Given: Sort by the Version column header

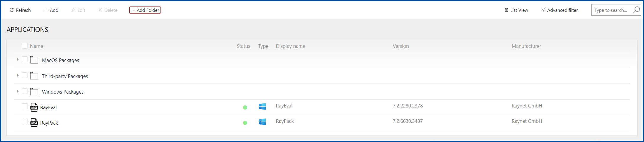Looking at the screenshot, I should pos(400,46).
